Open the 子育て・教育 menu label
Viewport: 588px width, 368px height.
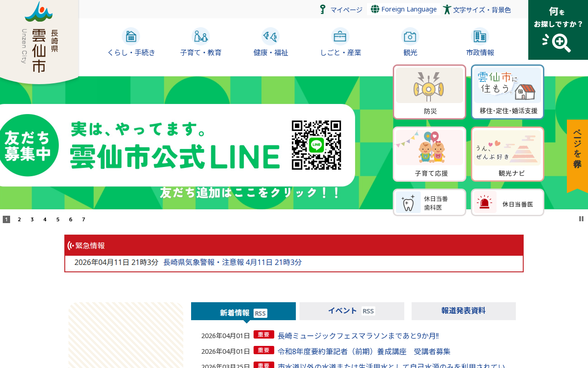tap(201, 52)
